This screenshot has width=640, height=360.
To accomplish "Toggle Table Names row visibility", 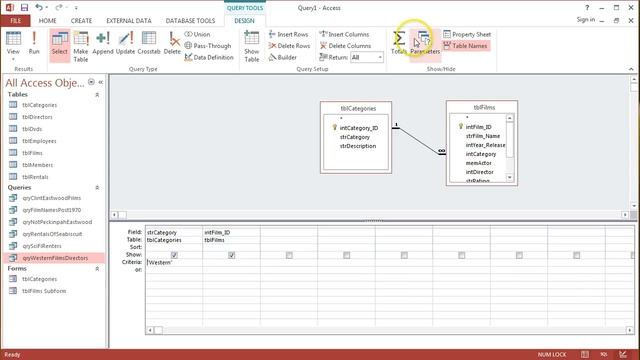I will point(466,46).
